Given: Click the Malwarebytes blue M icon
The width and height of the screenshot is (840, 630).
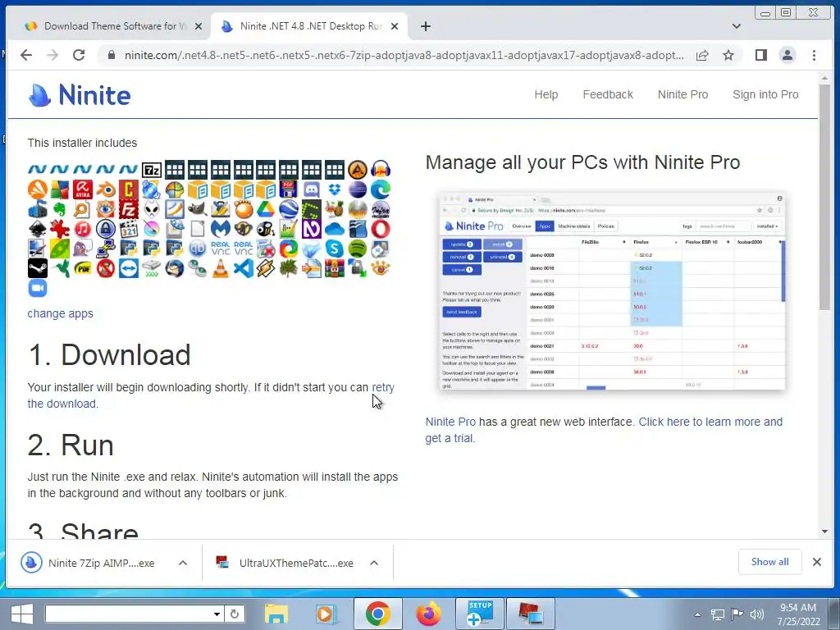Looking at the screenshot, I should point(220,230).
